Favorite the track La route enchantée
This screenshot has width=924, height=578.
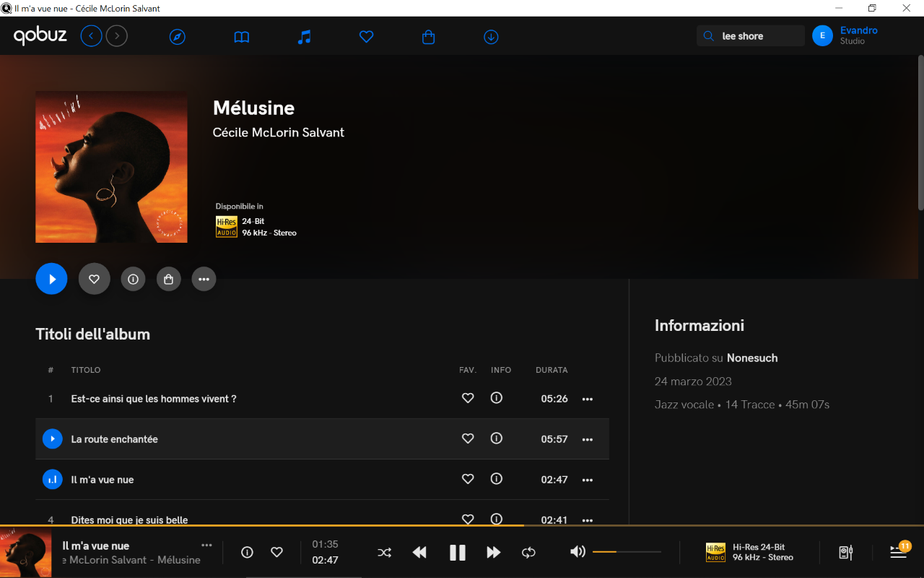coord(468,439)
